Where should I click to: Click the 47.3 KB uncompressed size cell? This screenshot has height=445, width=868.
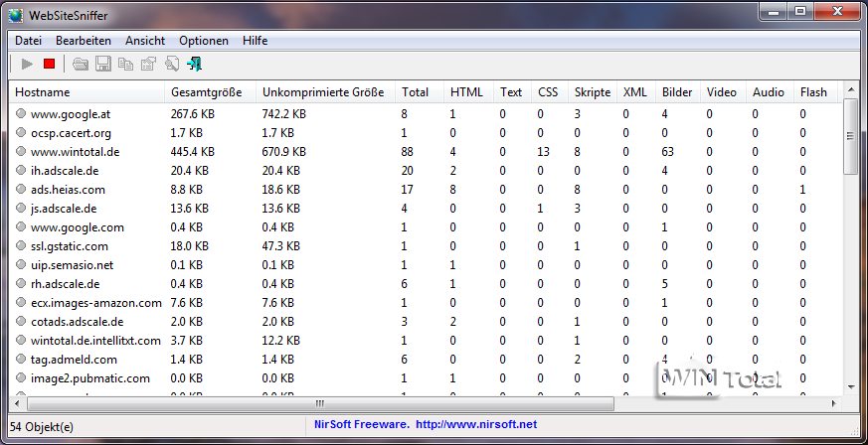(x=280, y=246)
